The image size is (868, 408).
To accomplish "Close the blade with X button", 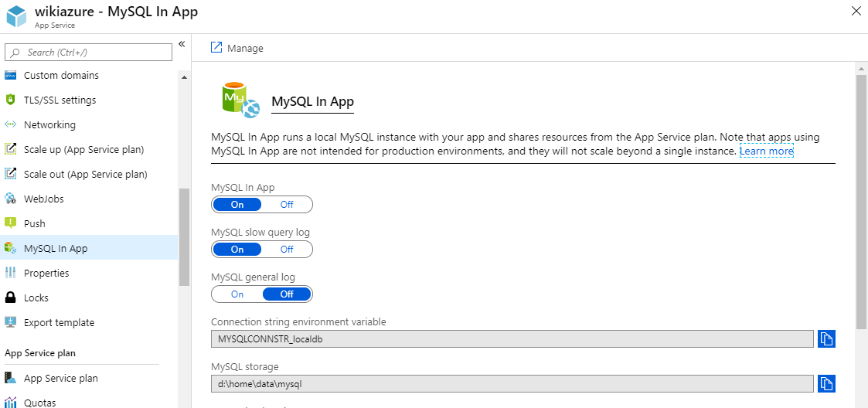I will click(x=856, y=12).
